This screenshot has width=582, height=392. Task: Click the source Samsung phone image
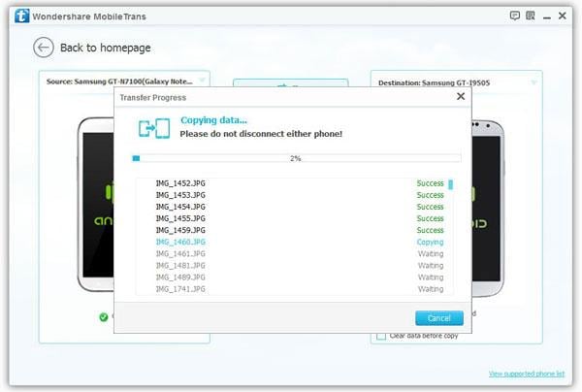pos(95,204)
